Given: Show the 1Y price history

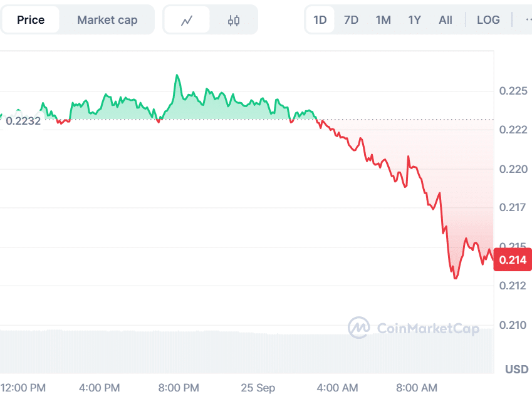Looking at the screenshot, I should [x=415, y=20].
